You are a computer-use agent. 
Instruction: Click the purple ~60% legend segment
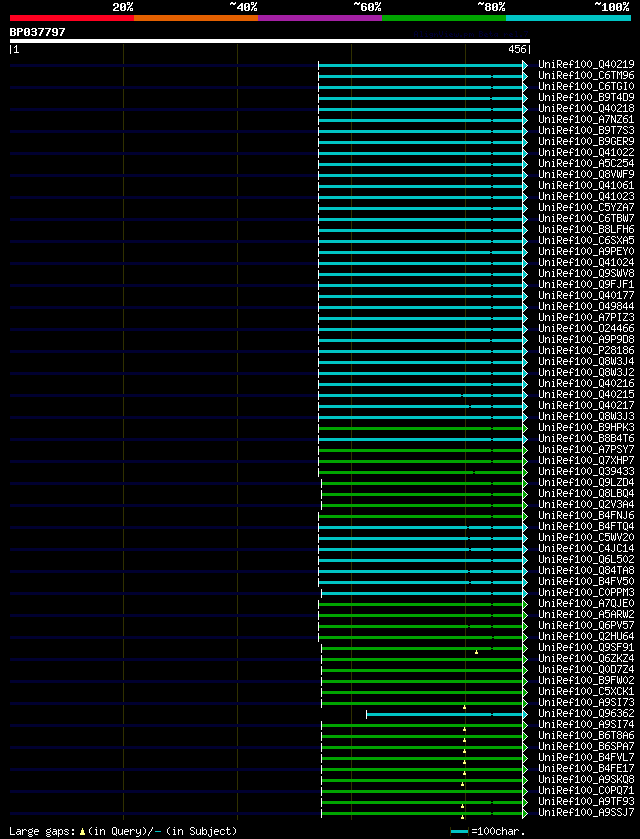tap(320, 18)
